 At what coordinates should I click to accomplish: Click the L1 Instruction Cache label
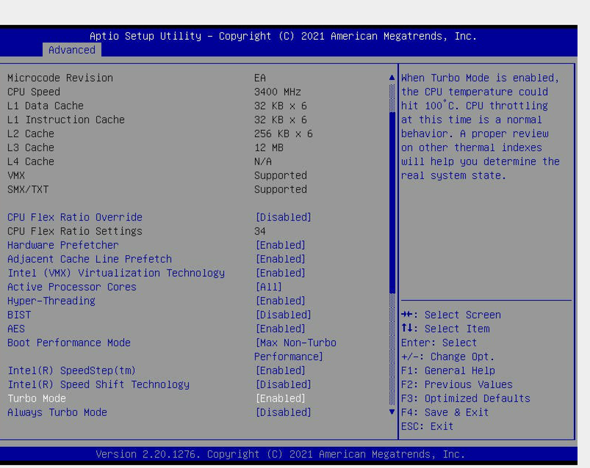pyautogui.click(x=66, y=120)
